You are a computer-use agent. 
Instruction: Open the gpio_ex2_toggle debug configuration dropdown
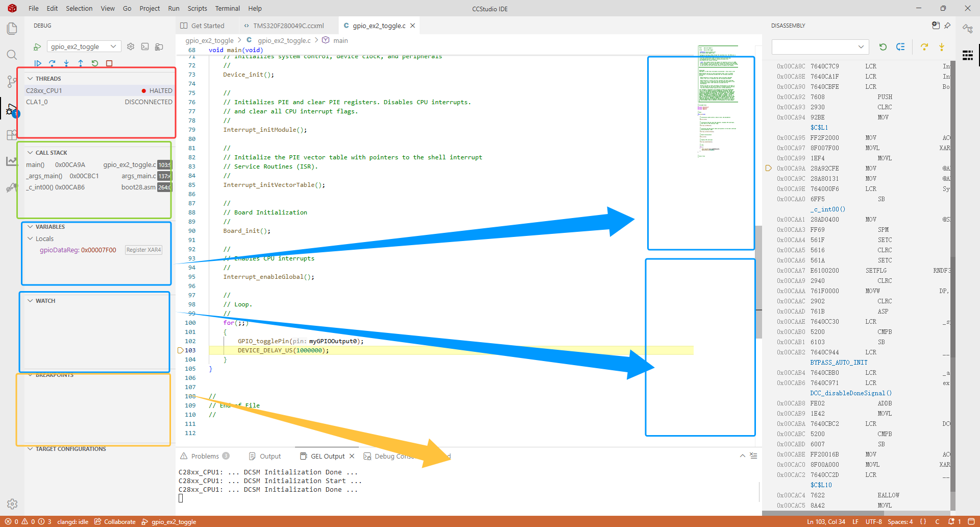[84, 46]
